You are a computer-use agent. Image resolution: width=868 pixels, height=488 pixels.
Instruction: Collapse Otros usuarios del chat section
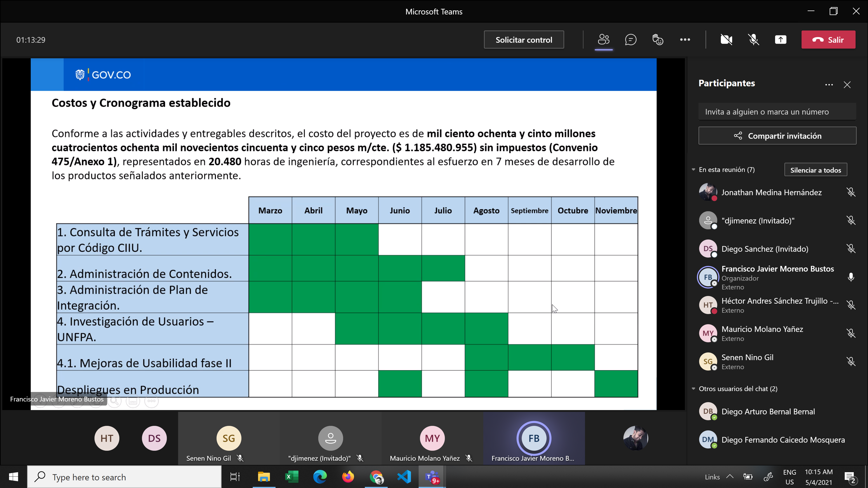[x=693, y=389]
